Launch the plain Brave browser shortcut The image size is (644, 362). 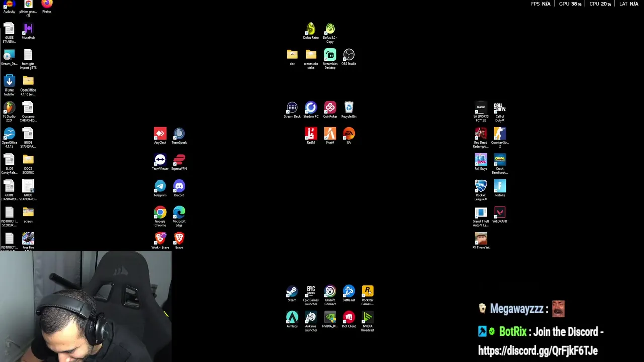tap(179, 240)
